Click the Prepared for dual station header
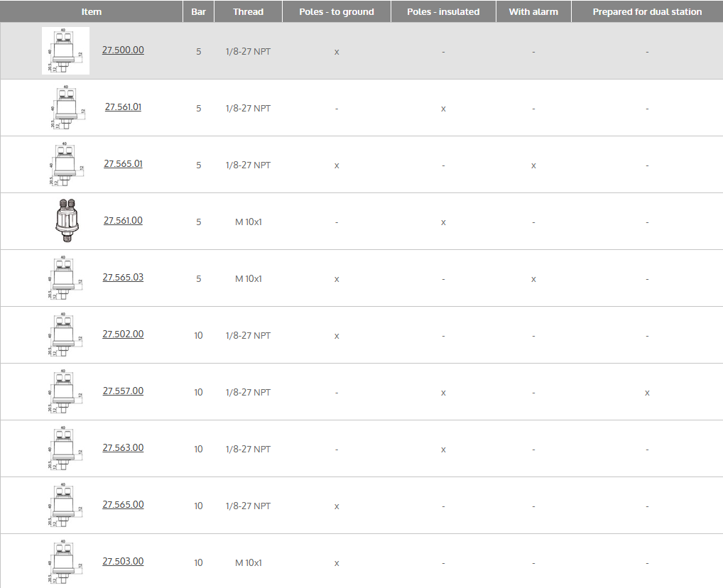Viewport: 723px width, 588px height. 647,11
